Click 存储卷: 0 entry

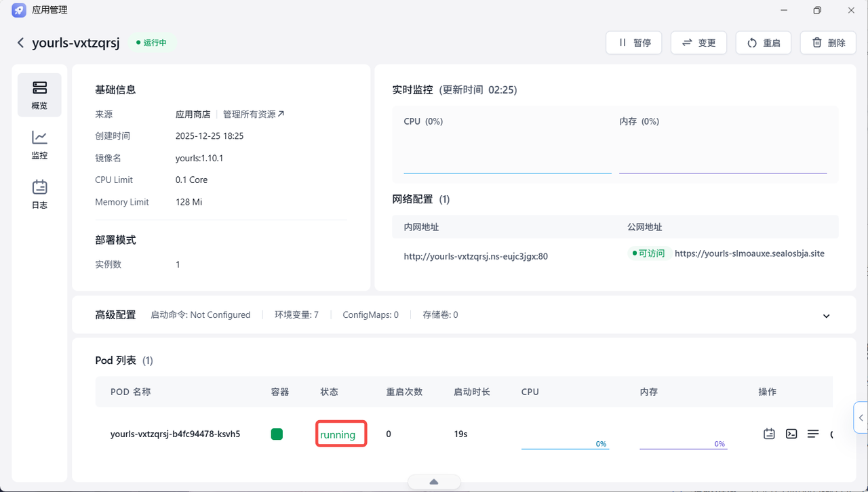click(440, 315)
